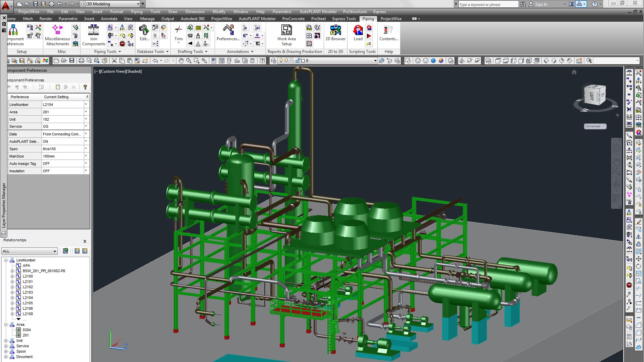Open 3D Modeling workspace dropdown
The image size is (644, 362).
[x=138, y=4]
